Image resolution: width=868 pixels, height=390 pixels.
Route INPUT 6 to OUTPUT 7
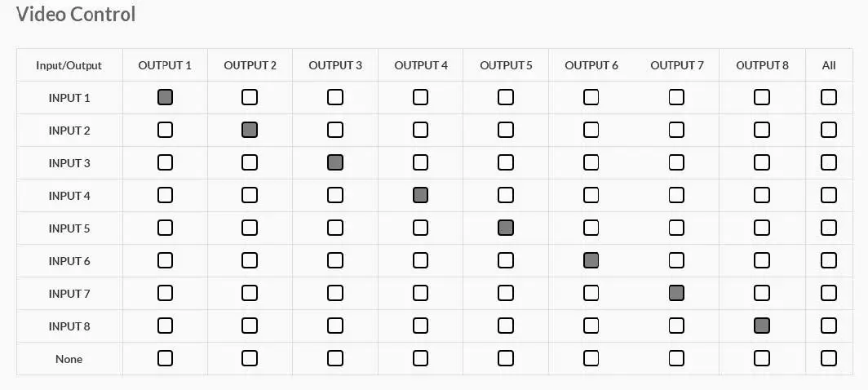click(676, 260)
